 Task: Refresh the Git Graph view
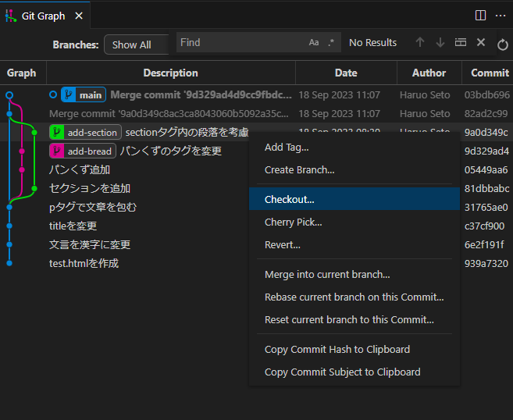(x=503, y=44)
